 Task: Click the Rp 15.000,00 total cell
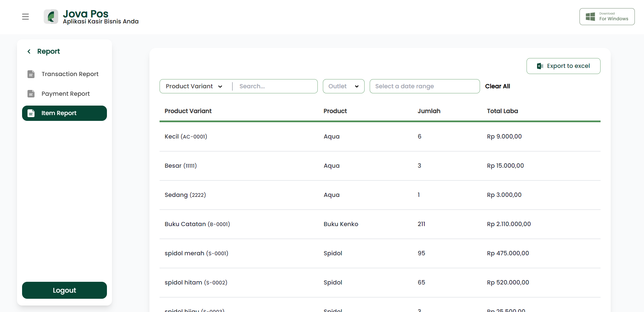point(505,166)
